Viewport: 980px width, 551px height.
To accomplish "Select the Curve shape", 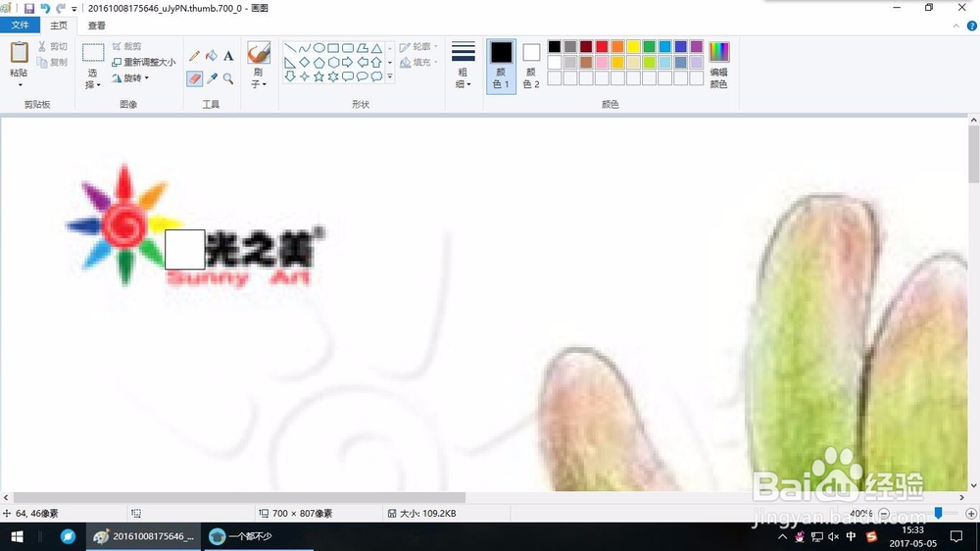I will [x=305, y=48].
